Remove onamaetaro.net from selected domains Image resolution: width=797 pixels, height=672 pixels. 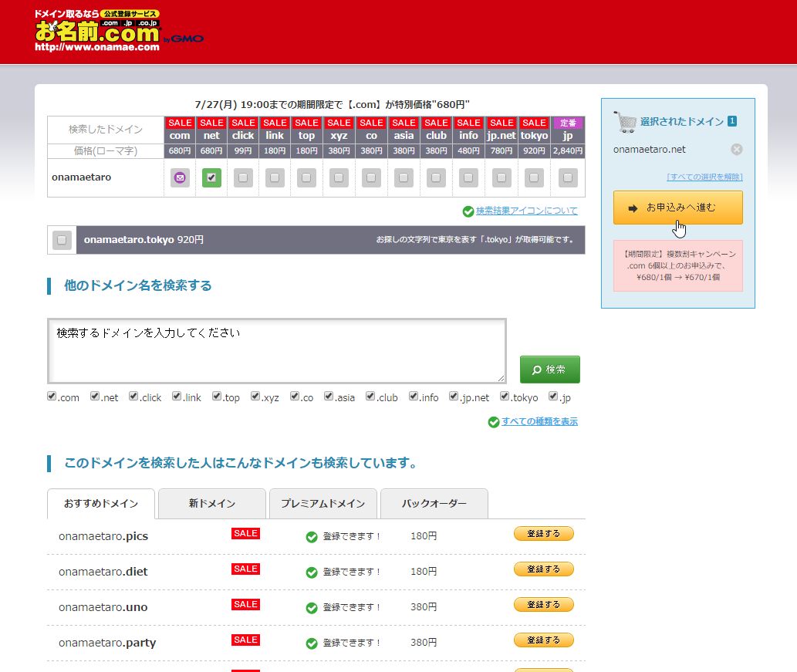tap(737, 150)
